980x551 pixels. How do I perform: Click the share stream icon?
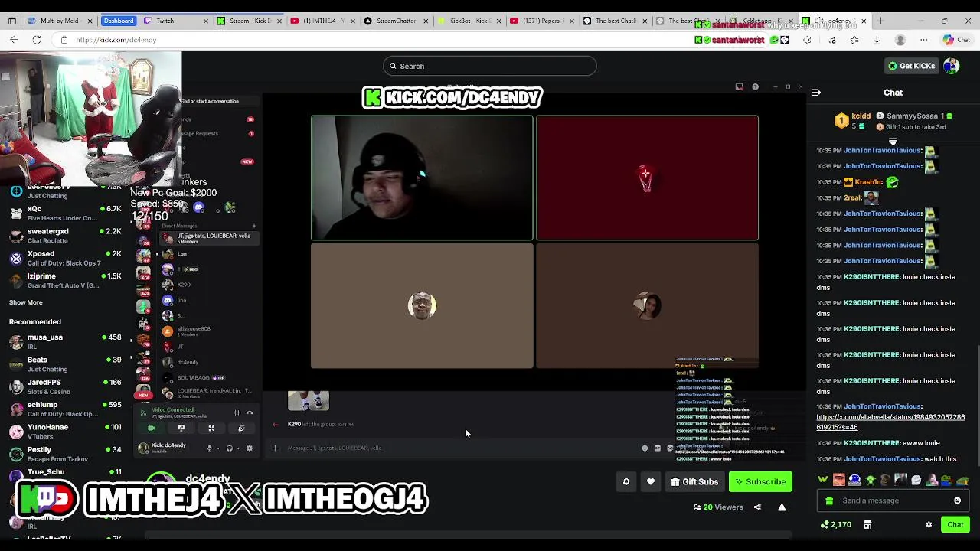point(757,507)
